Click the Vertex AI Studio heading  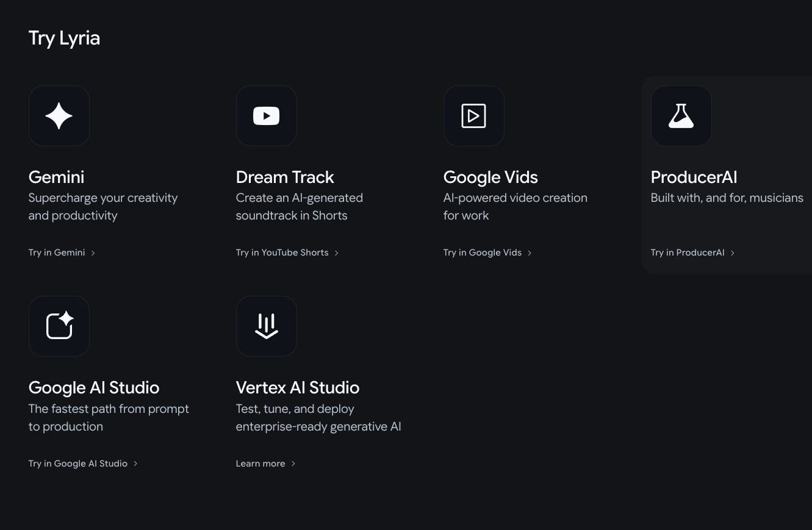pyautogui.click(x=297, y=387)
